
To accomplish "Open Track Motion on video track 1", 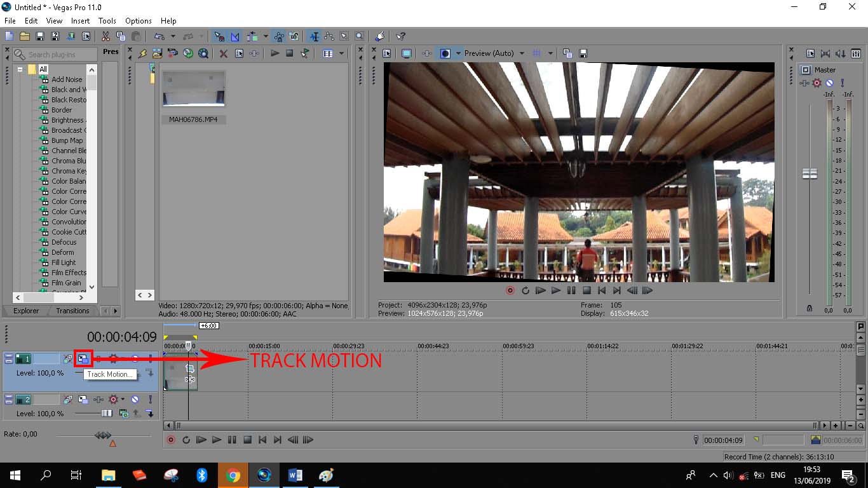I will coord(83,359).
